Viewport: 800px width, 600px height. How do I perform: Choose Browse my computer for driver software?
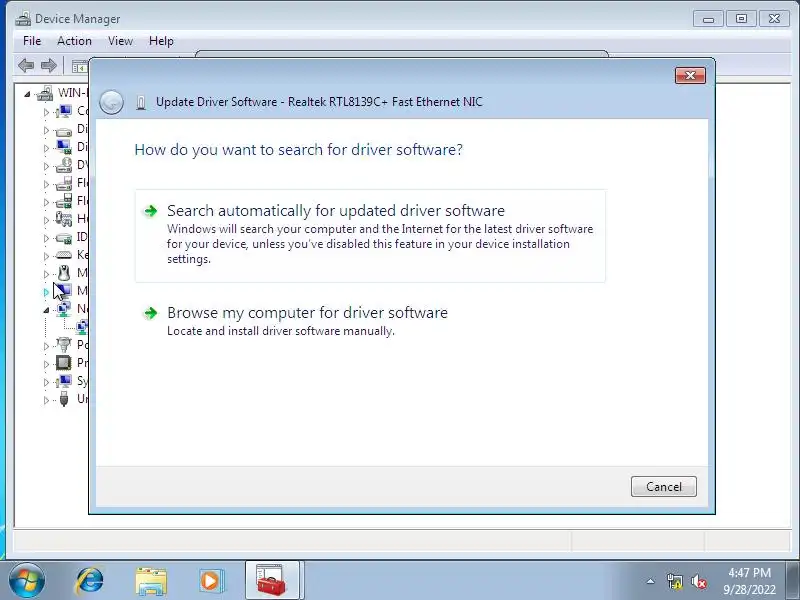[x=370, y=320]
